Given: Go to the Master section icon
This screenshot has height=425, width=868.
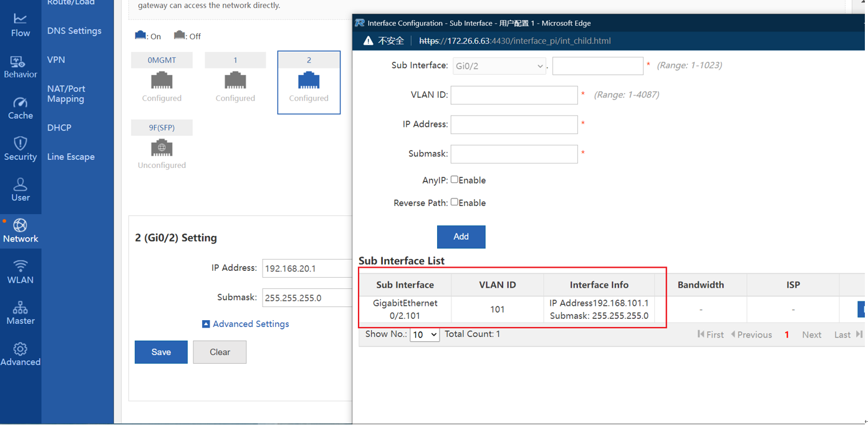Looking at the screenshot, I should coord(20,313).
